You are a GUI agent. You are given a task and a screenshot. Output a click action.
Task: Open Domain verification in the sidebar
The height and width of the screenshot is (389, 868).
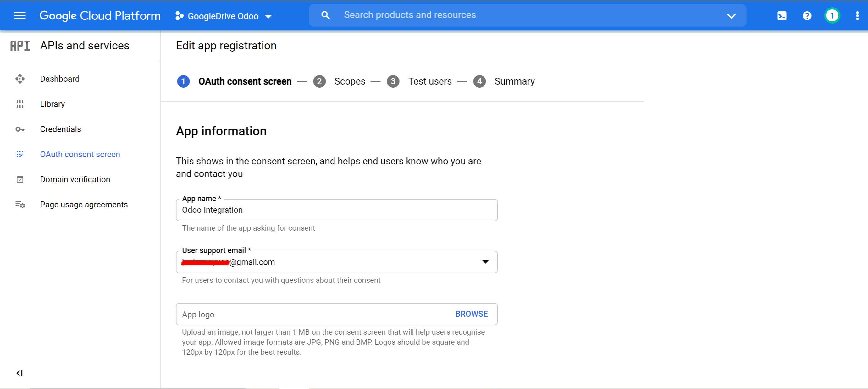75,179
